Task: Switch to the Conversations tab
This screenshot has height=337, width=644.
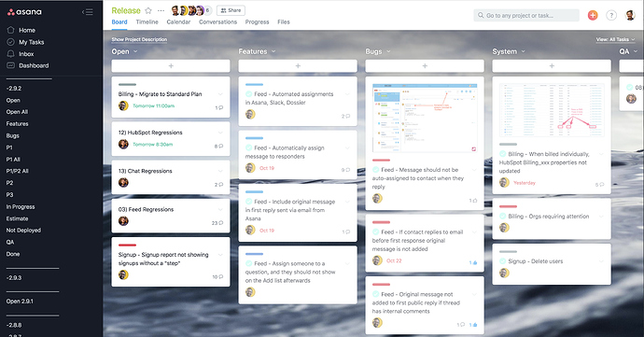Action: [x=217, y=21]
